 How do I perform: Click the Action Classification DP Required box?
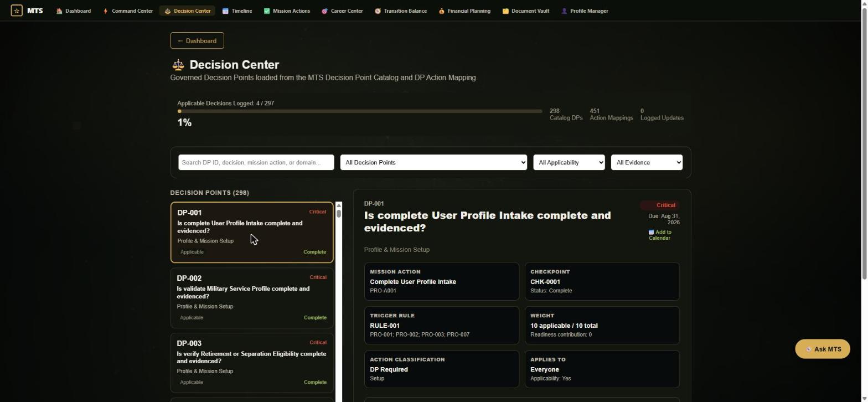coord(442,369)
